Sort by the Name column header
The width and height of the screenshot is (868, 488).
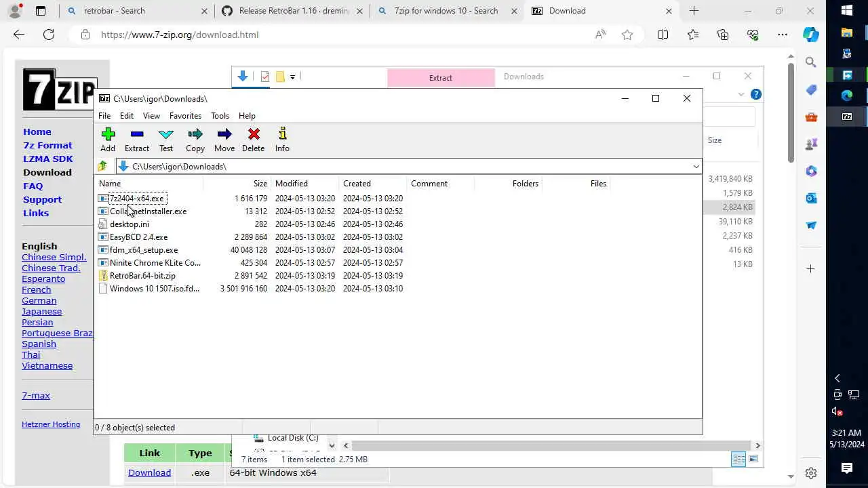click(149, 184)
